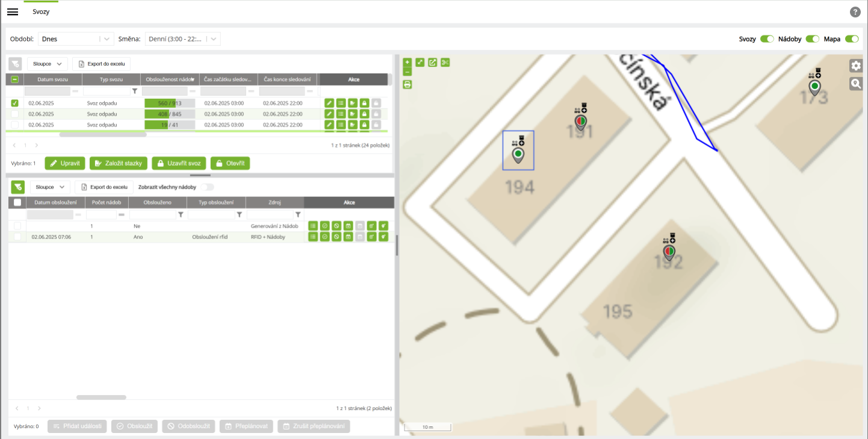The width and height of the screenshot is (868, 439).
Task: Sort by Datum svozu column header
Action: point(52,79)
